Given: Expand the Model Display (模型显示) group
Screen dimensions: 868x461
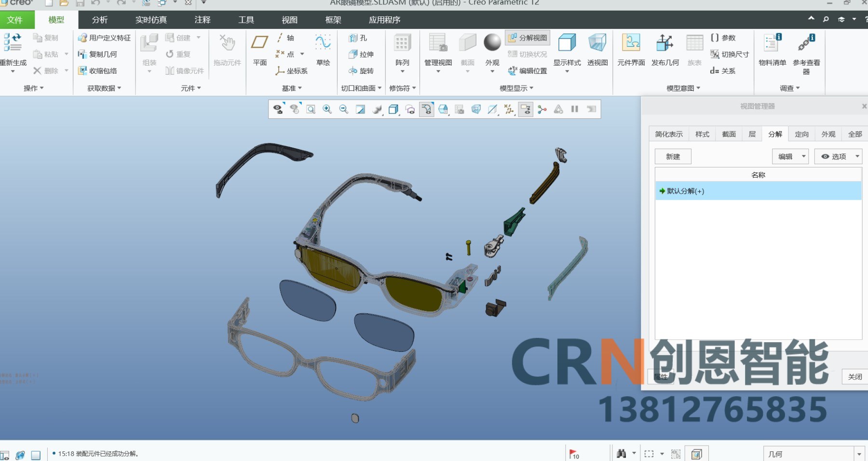Looking at the screenshot, I should (x=516, y=88).
